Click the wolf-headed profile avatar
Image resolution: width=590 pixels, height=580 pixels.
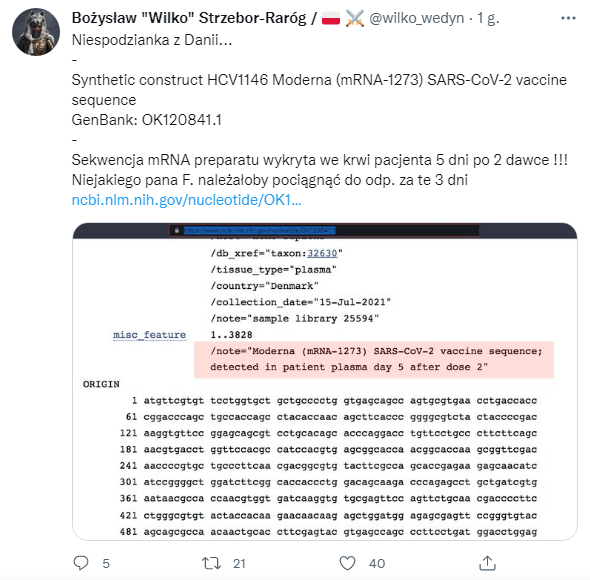pos(36,32)
